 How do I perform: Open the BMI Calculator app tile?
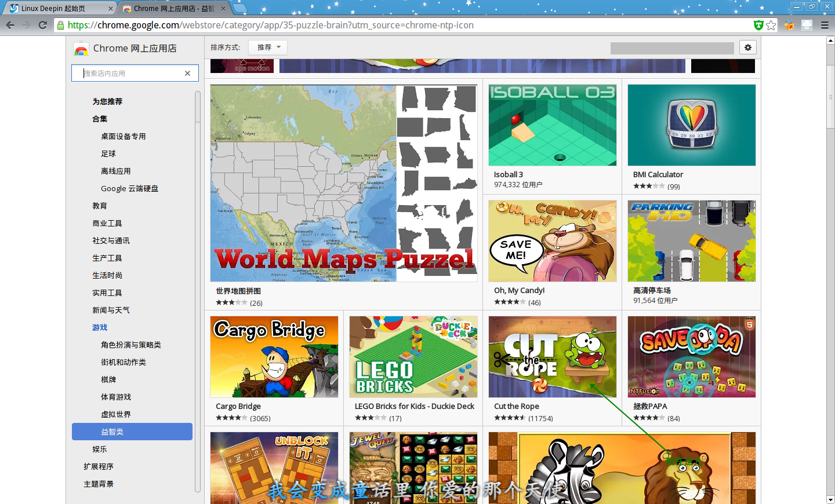[692, 137]
